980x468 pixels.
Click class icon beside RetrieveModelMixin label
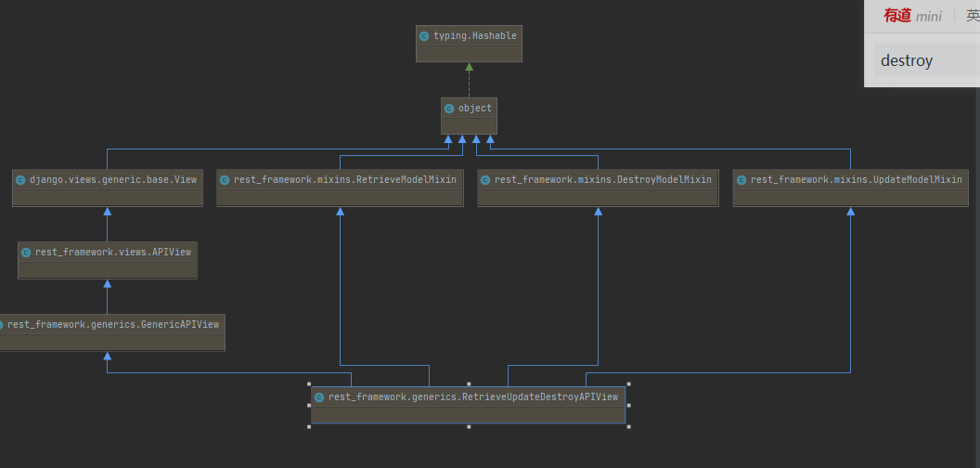[x=225, y=180]
